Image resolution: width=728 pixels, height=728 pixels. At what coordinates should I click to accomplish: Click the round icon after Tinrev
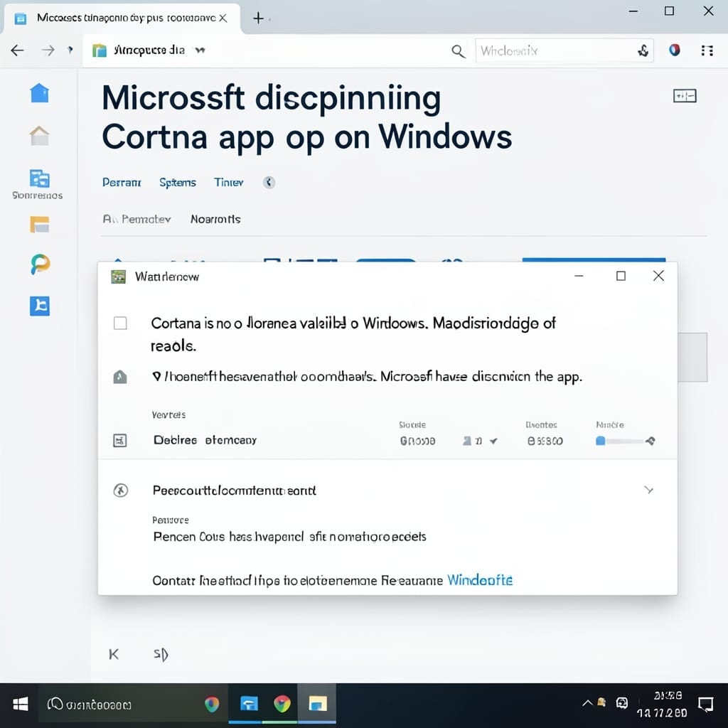coord(269,183)
